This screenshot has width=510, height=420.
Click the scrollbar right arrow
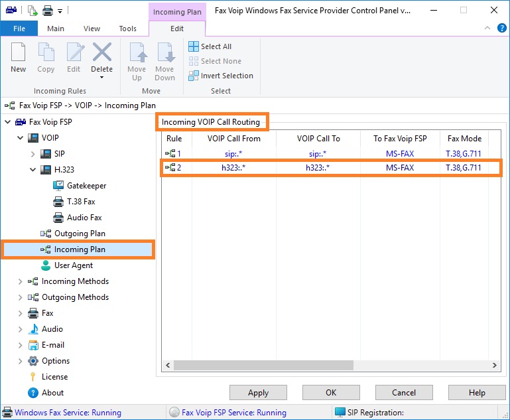(x=494, y=366)
